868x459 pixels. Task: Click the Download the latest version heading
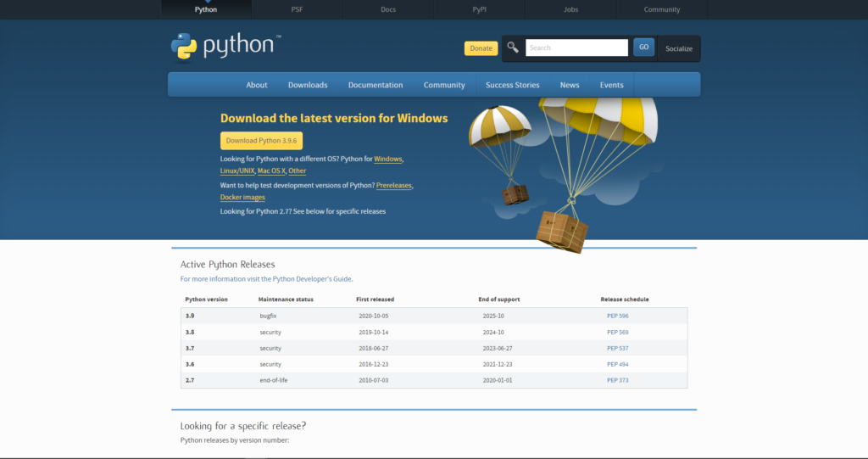point(334,118)
